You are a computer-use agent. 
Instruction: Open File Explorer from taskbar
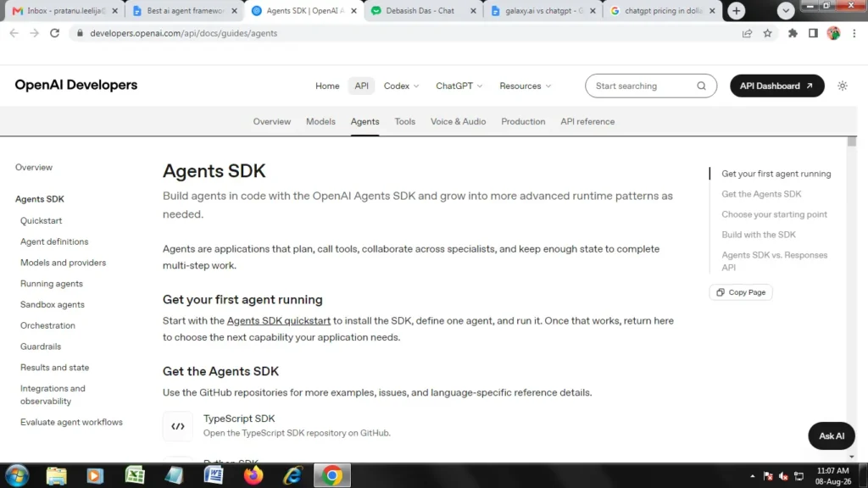tap(57, 475)
